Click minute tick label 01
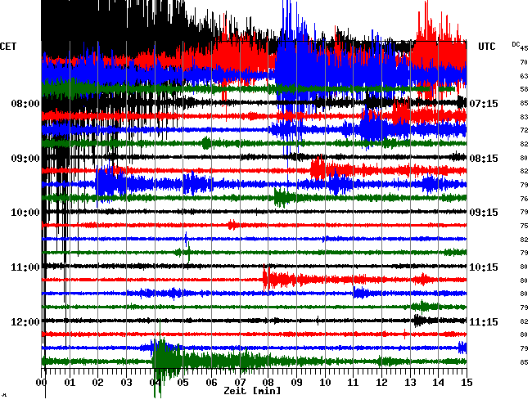 (x=70, y=382)
